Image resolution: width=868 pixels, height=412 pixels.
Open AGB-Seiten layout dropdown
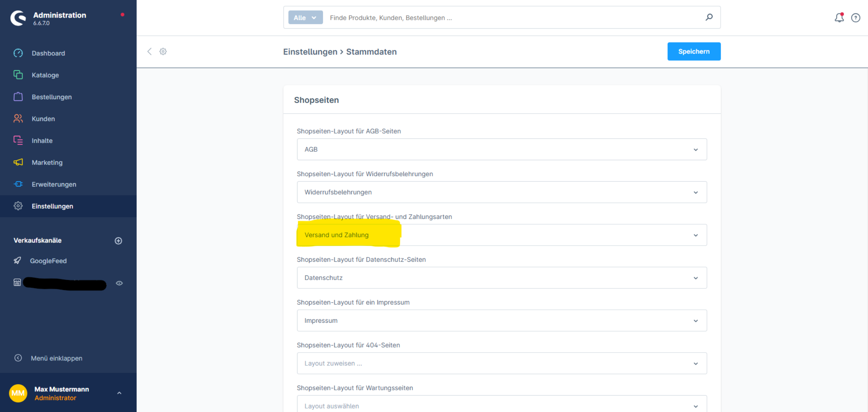coord(501,149)
